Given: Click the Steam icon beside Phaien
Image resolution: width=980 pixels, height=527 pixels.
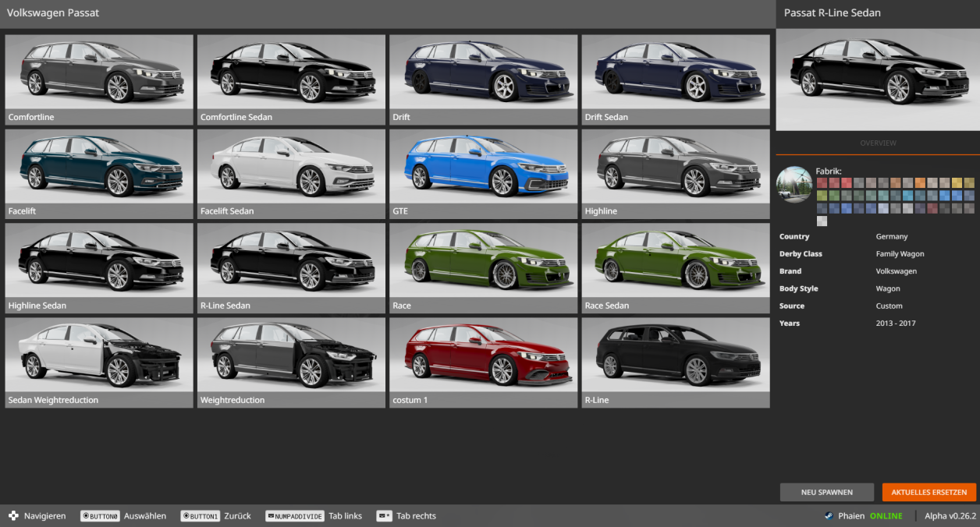Looking at the screenshot, I should coord(829,516).
